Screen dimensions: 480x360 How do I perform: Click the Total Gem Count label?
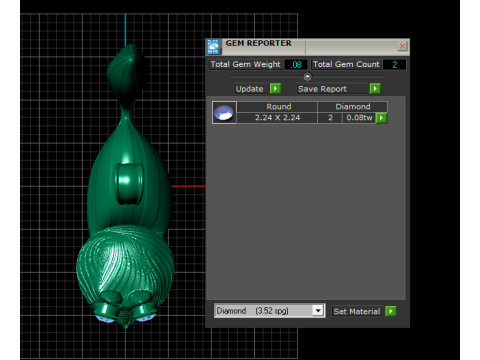tap(346, 64)
